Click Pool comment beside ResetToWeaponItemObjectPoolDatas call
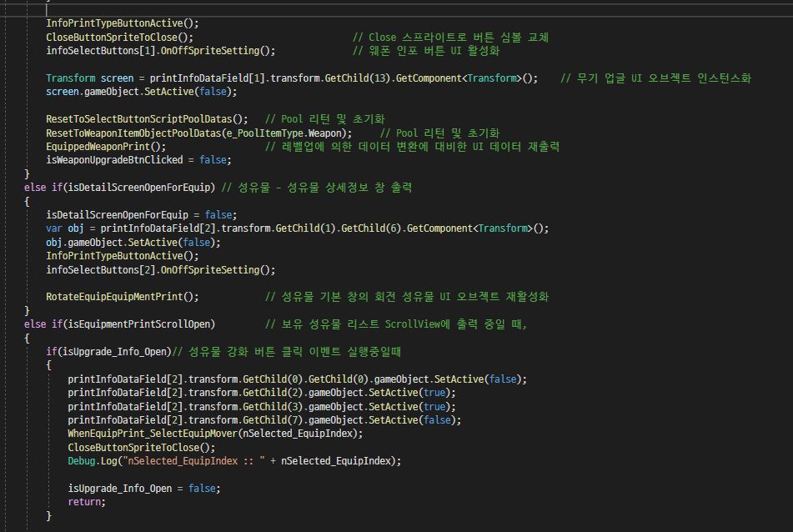This screenshot has width=793, height=532. tap(440, 133)
